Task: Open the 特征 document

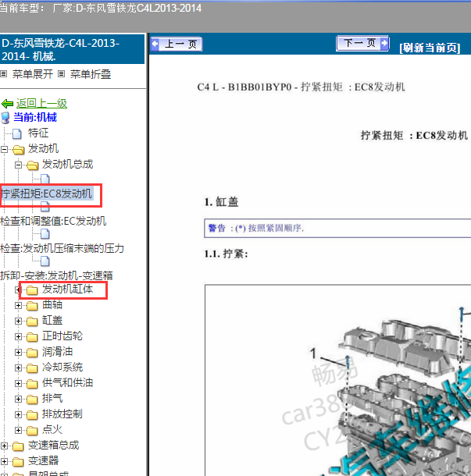Action: click(38, 133)
